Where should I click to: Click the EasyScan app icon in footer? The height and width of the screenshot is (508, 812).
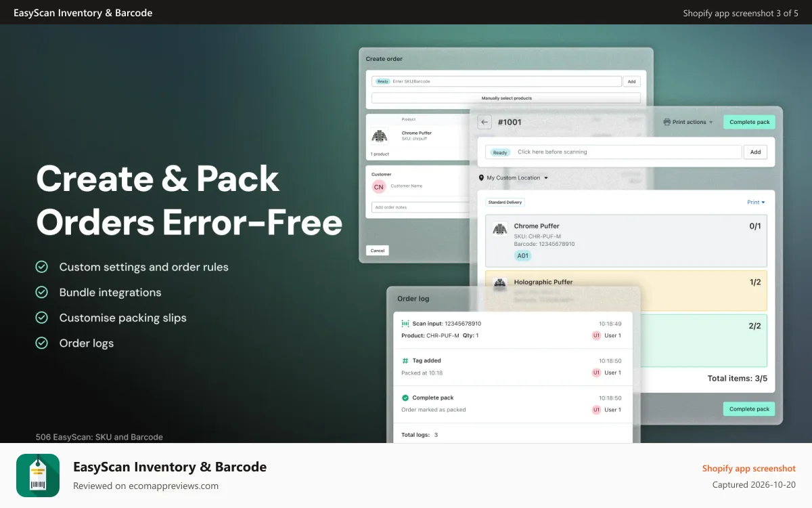(38, 475)
